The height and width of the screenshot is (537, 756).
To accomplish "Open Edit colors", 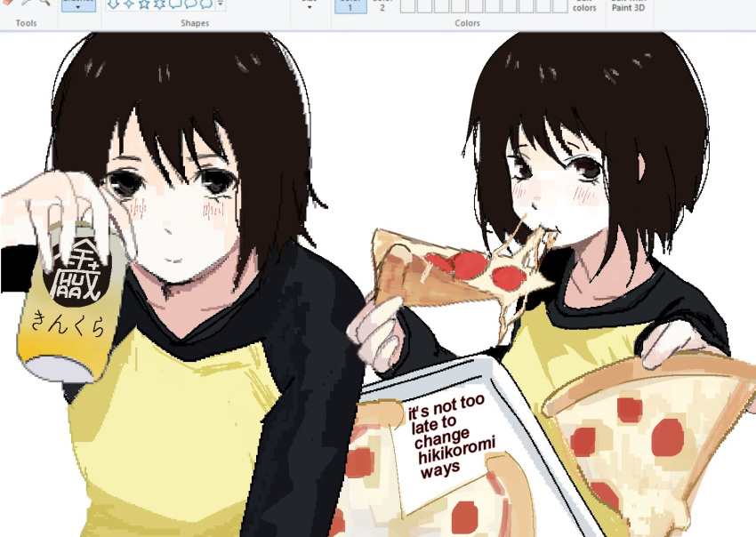I will pyautogui.click(x=584, y=7).
